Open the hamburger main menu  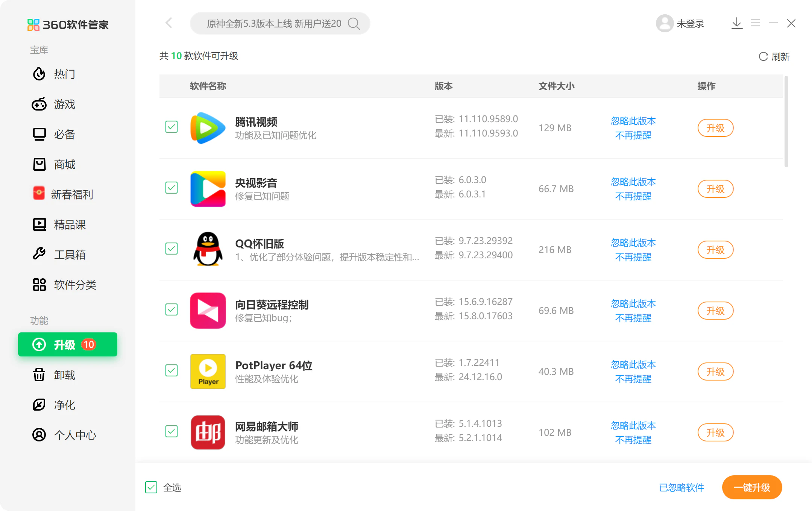pyautogui.click(x=755, y=24)
